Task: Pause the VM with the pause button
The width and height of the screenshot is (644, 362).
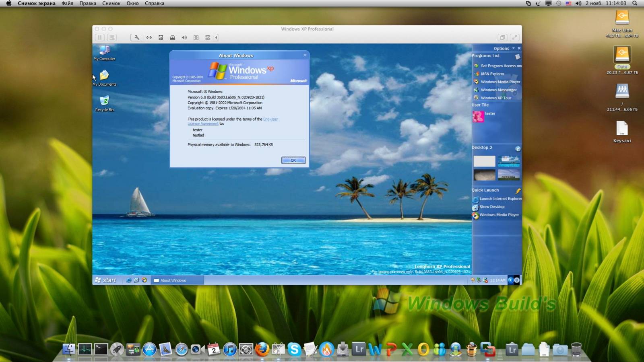Action: [100, 37]
